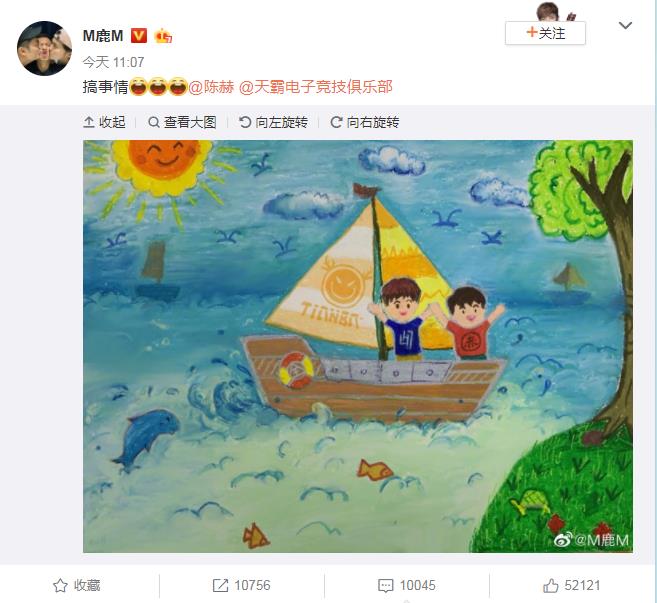657x603 pixels.
Task: Click the sailboat drawing image
Action: pos(358,346)
